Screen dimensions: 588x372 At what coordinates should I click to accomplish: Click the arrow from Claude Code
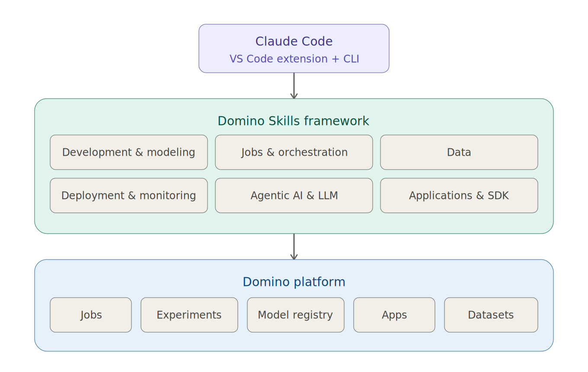coord(294,85)
